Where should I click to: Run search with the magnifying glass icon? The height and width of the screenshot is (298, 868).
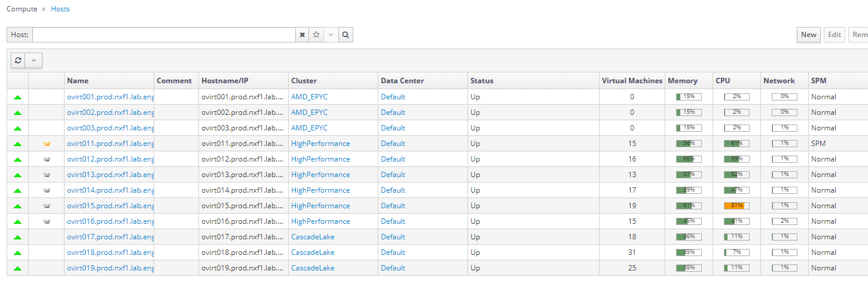coord(346,35)
